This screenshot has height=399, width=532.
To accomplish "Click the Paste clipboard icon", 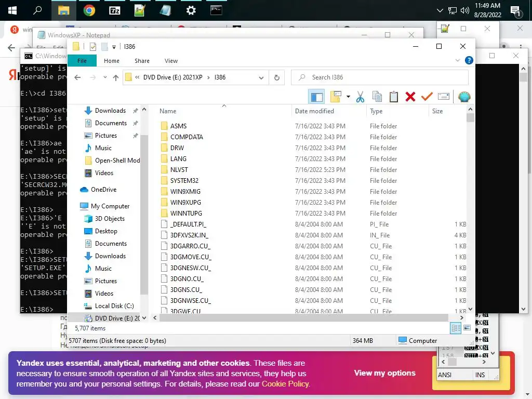I will [x=394, y=97].
